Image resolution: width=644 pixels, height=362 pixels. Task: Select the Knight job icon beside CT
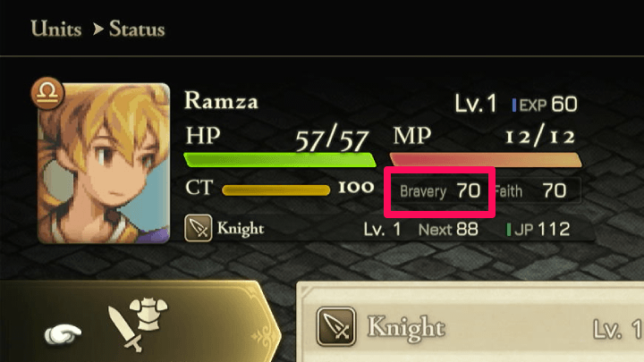pyautogui.click(x=199, y=228)
